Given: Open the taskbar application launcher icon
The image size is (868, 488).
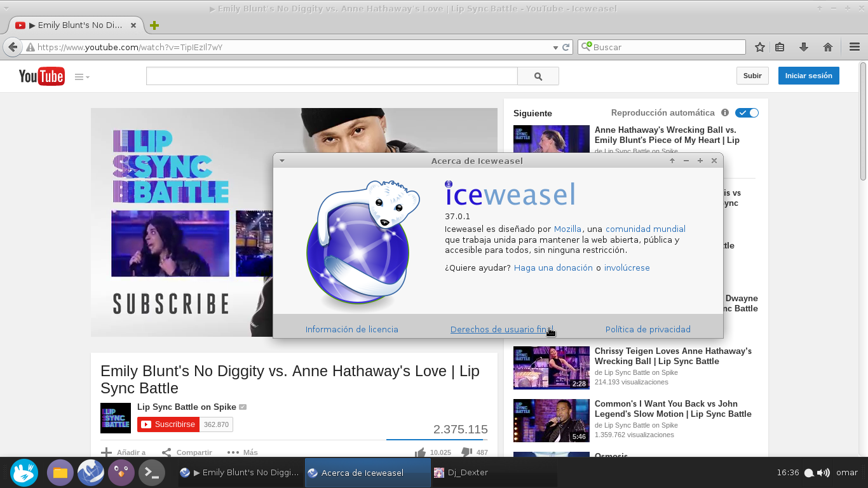Looking at the screenshot, I should pyautogui.click(x=24, y=473).
